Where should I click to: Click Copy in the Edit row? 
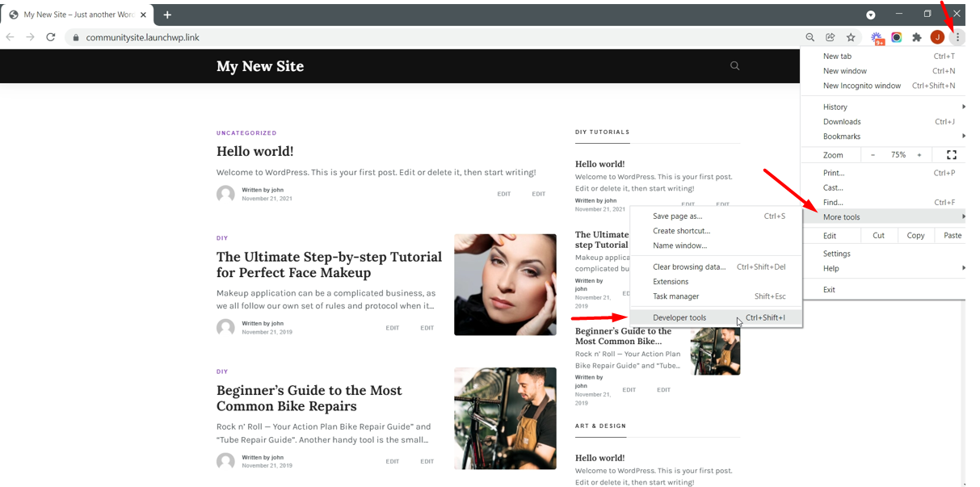915,236
